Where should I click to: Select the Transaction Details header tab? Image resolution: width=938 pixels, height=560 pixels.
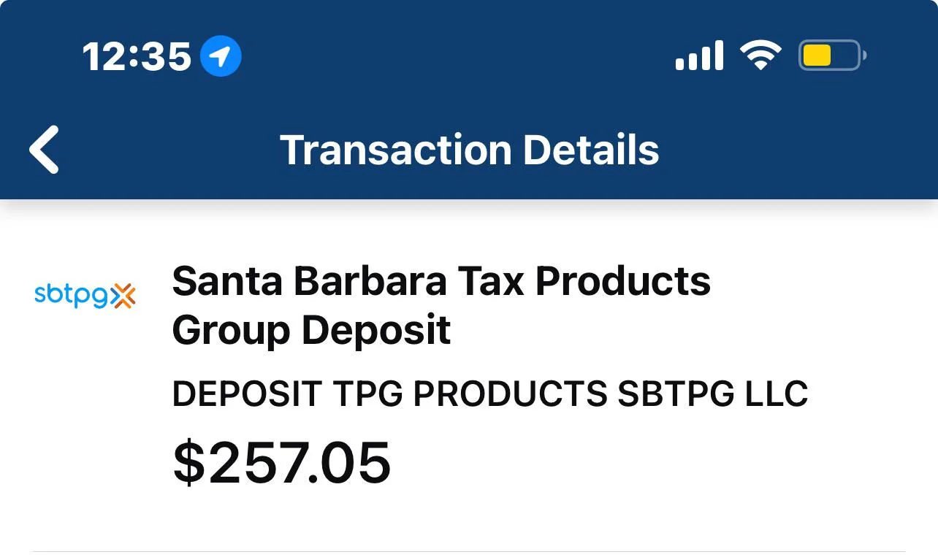coord(471,150)
